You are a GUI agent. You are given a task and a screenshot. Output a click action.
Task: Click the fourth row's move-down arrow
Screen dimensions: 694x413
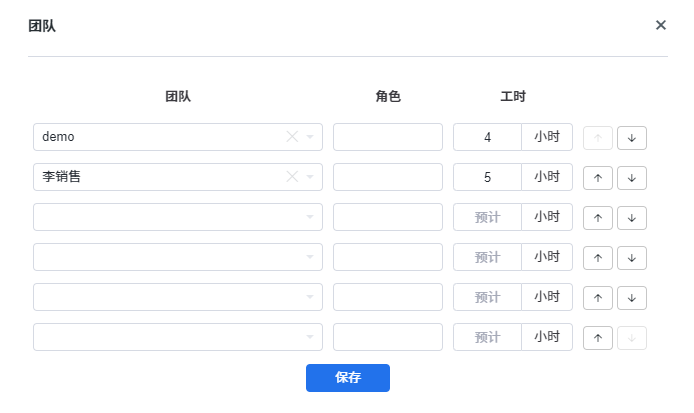[632, 258]
